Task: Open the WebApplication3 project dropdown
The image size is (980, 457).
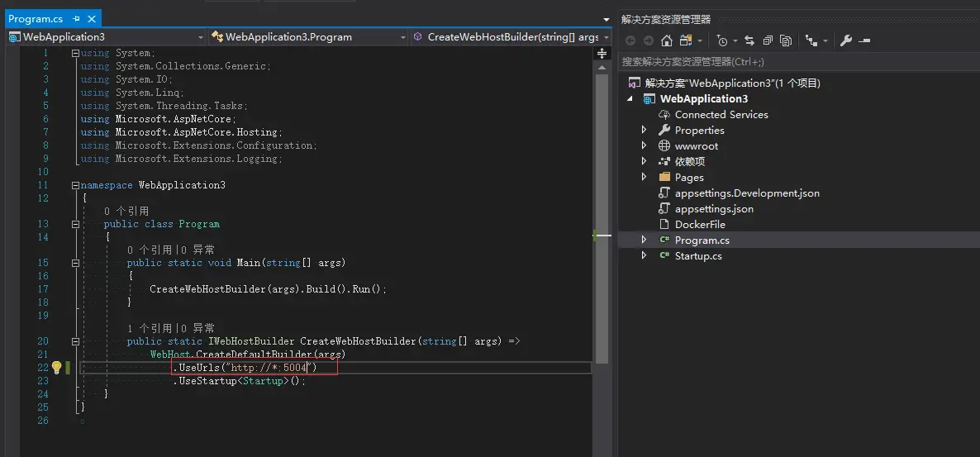Action: [200, 37]
